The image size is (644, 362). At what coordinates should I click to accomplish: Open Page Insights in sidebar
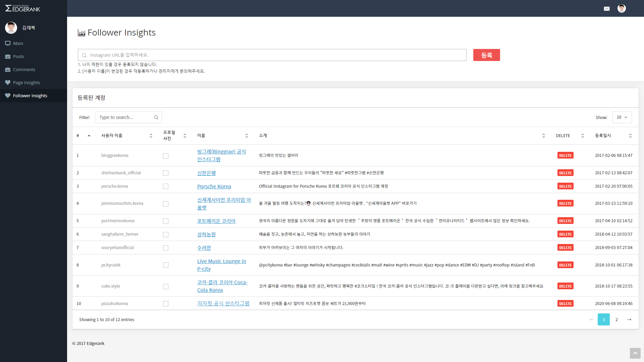pos(26,82)
